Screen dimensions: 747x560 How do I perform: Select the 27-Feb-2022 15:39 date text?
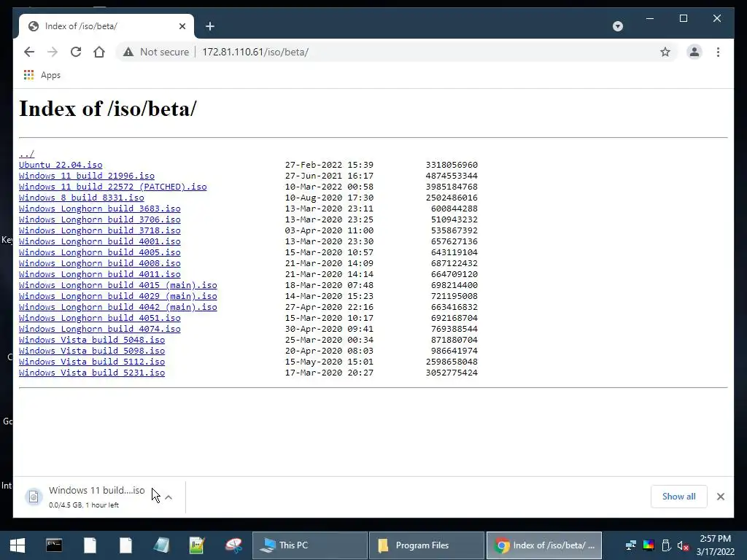tap(329, 165)
